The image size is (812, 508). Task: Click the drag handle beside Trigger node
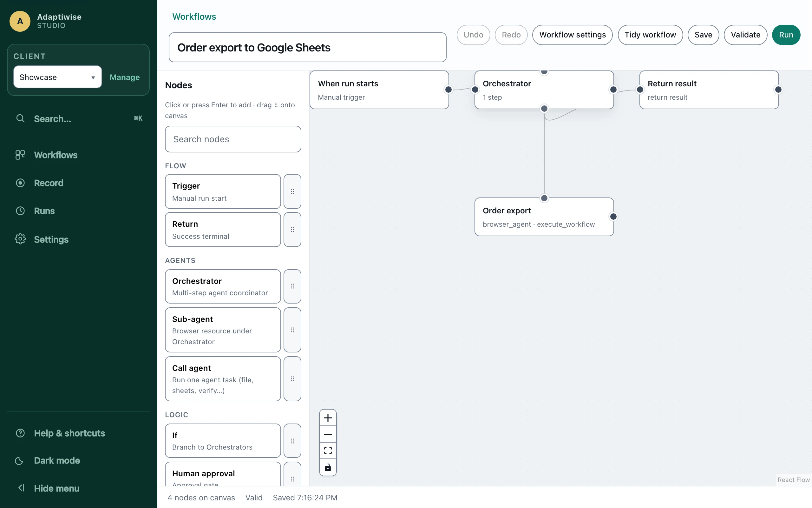[292, 191]
